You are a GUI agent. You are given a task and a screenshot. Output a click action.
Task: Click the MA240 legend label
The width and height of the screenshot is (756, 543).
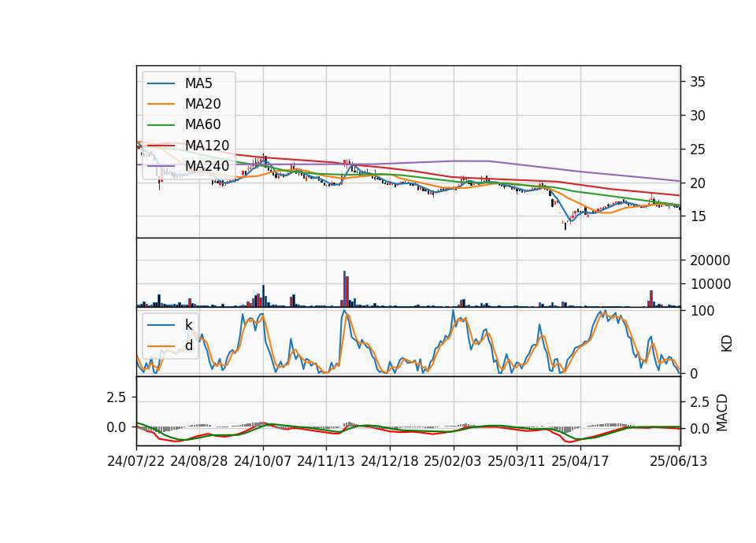pyautogui.click(x=207, y=166)
